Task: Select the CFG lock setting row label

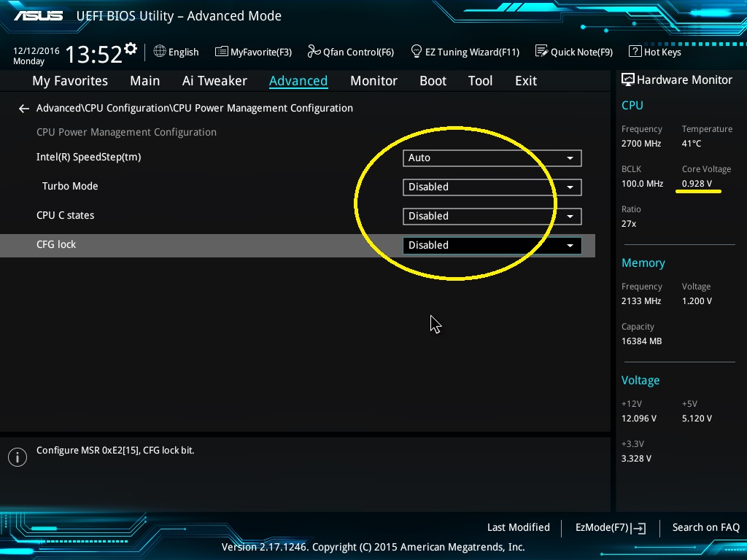Action: point(56,245)
